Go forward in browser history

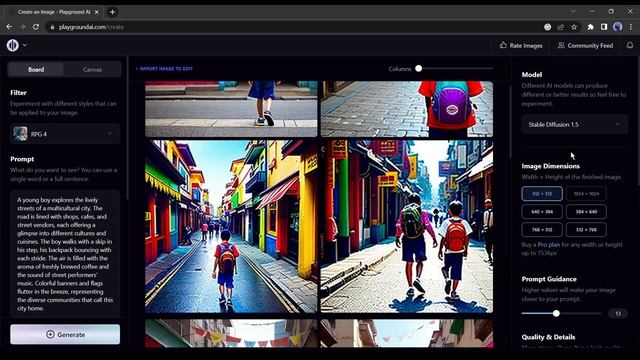22,27
